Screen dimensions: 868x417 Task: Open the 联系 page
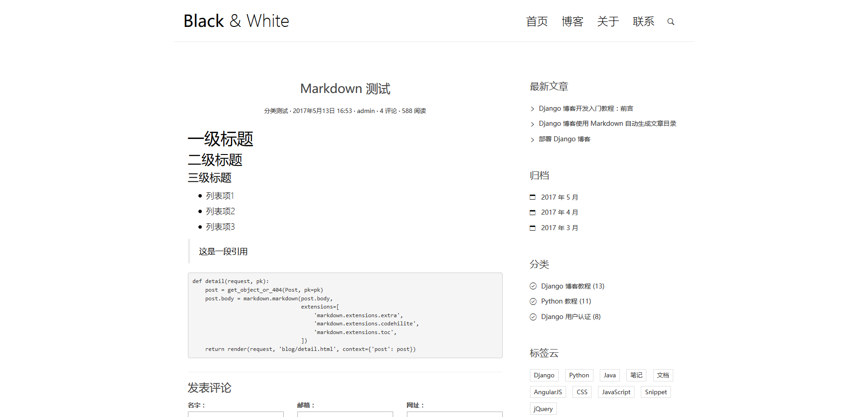(644, 21)
